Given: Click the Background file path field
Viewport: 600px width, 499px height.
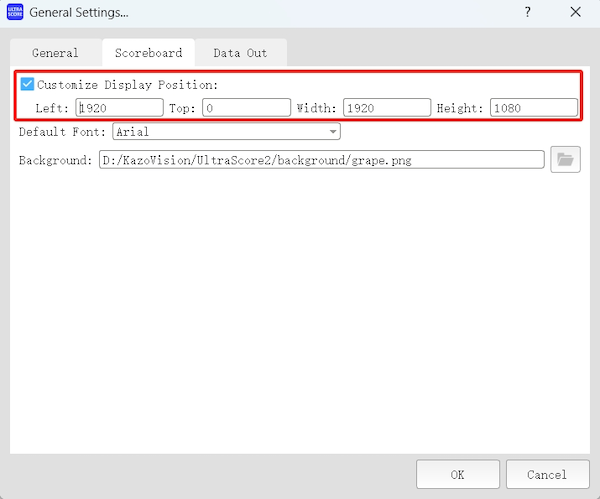Looking at the screenshot, I should click(320, 159).
